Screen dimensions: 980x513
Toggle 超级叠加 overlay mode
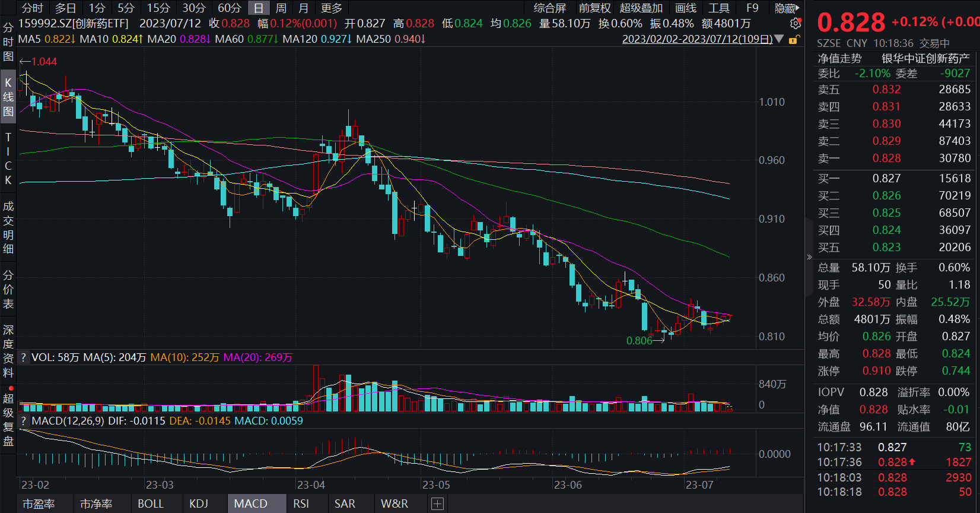click(641, 8)
